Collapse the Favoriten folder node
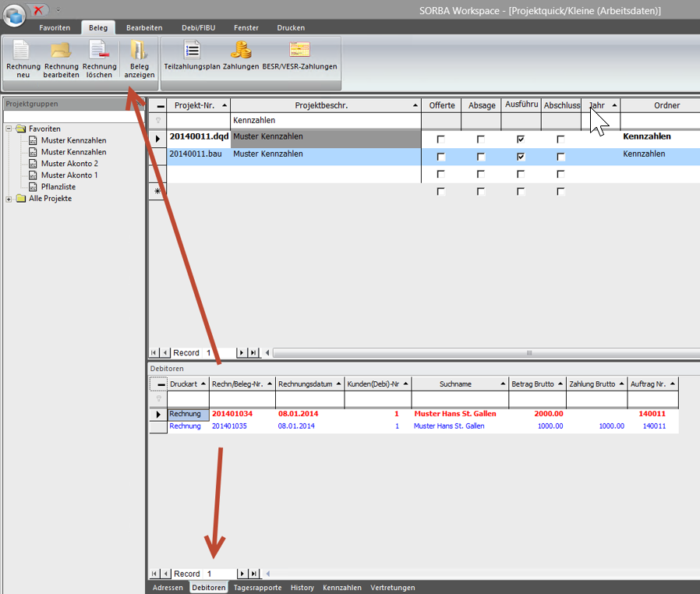700x594 pixels. [x=9, y=129]
